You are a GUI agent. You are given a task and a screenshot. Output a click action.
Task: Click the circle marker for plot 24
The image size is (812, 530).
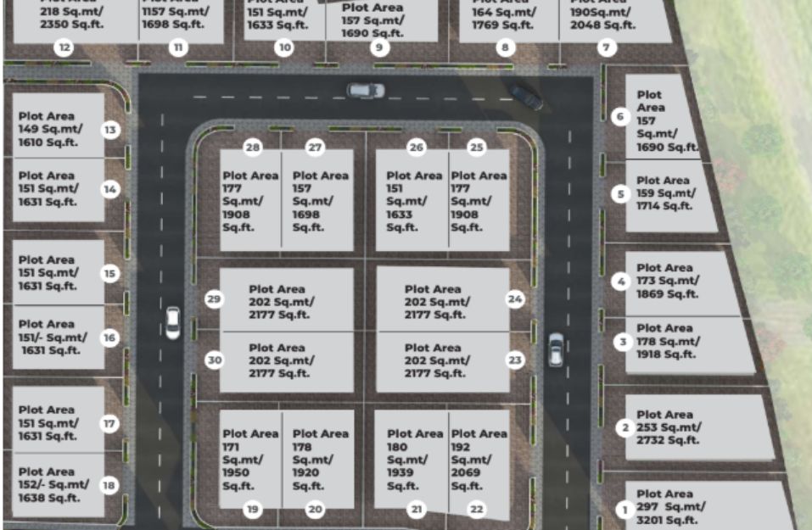(515, 298)
